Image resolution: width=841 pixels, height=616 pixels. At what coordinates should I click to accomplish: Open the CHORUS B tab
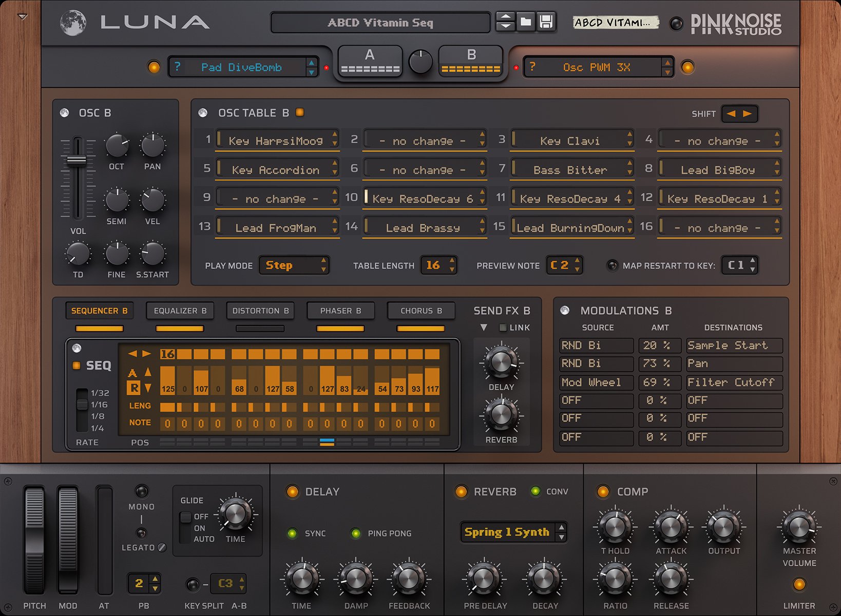point(421,311)
